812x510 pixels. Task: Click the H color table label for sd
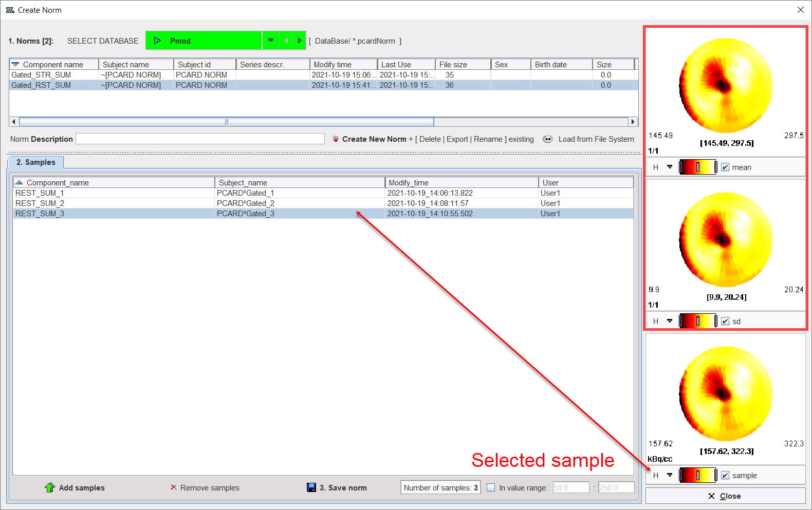(656, 321)
